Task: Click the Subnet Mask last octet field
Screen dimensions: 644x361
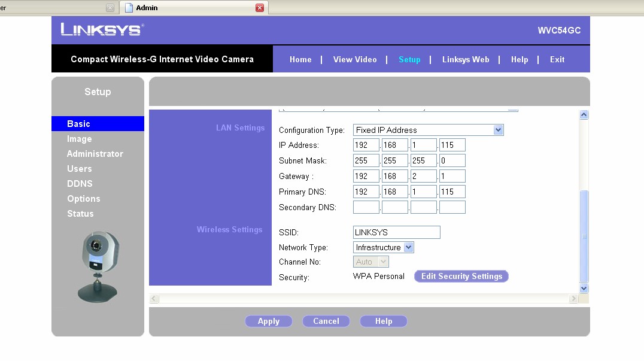Action: 452,160
